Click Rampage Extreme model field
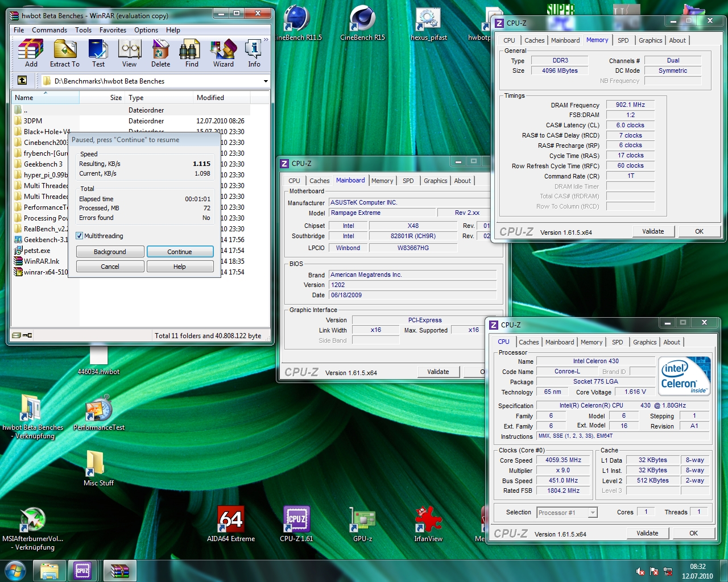Screen dimensions: 728x582 [382, 213]
